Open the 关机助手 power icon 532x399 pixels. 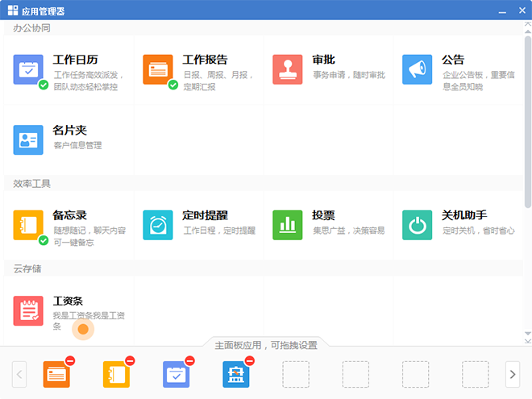pos(417,225)
